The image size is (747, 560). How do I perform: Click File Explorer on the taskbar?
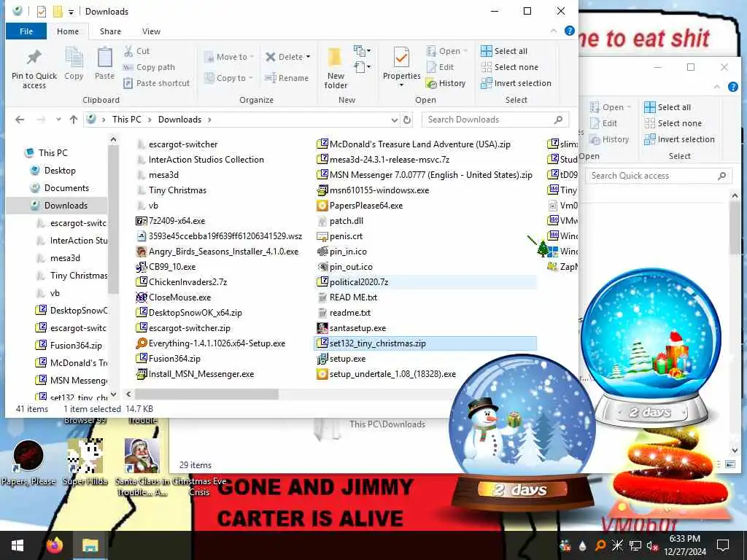click(x=90, y=545)
